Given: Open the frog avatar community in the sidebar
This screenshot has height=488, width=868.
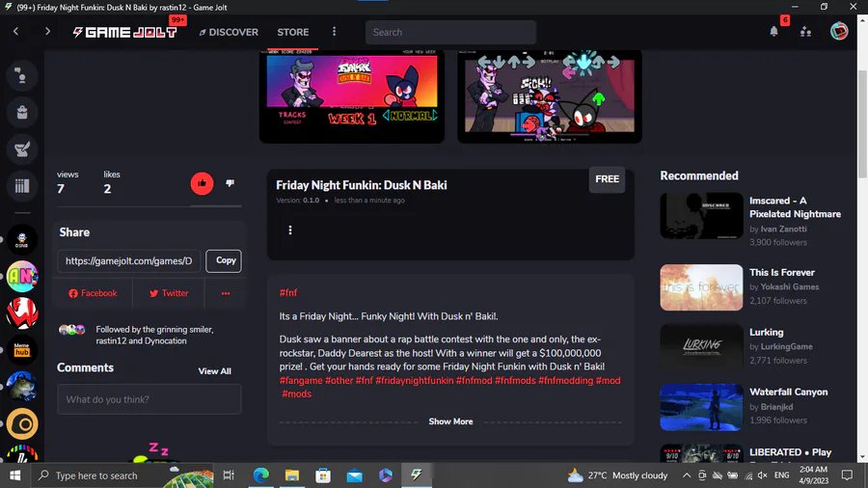Looking at the screenshot, I should tap(22, 387).
